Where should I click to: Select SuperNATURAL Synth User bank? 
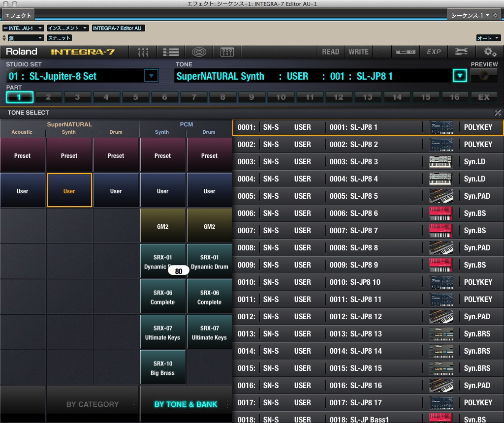coord(69,191)
